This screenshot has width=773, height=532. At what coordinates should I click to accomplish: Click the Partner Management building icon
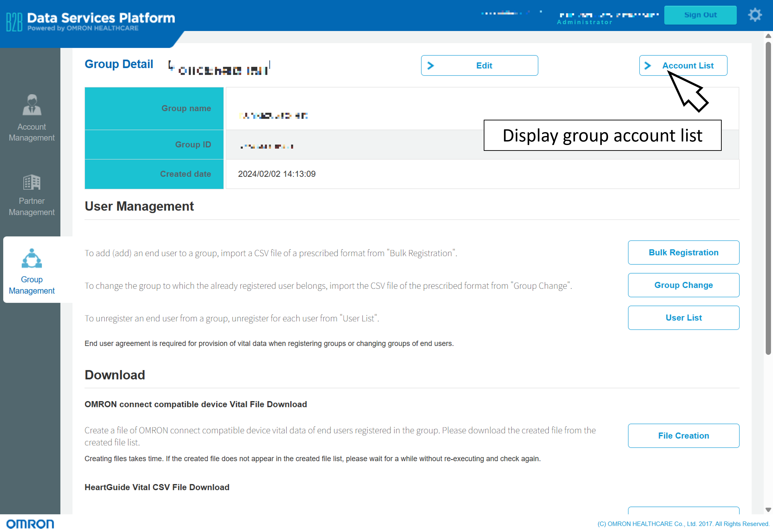coord(32,182)
